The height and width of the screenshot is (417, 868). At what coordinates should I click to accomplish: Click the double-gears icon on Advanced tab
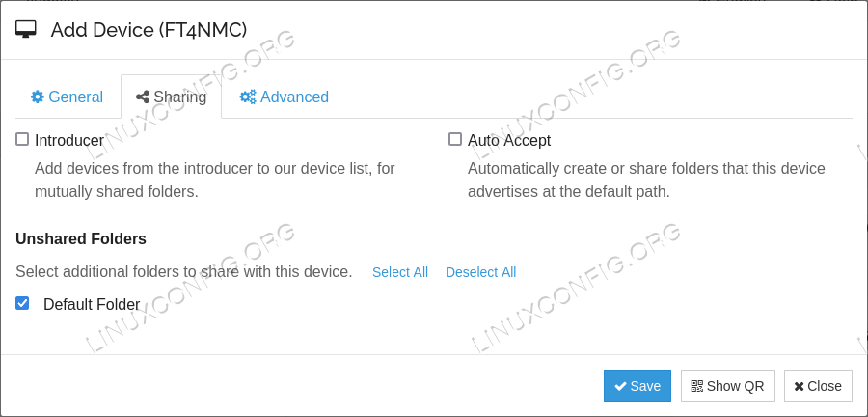tap(248, 97)
